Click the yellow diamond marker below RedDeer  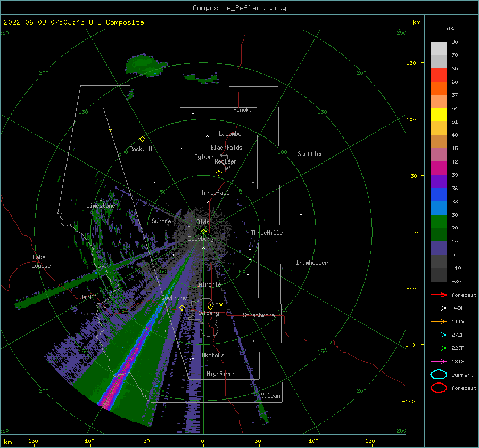219,173
